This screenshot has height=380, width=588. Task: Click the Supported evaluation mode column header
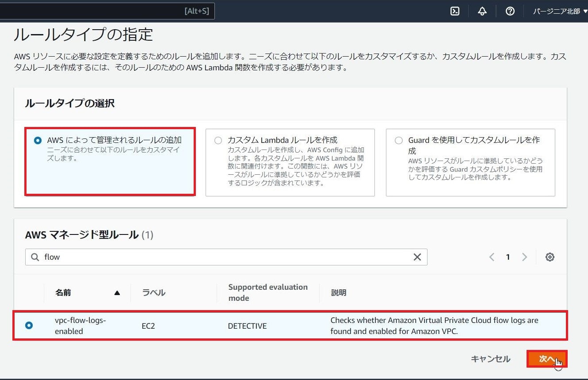pos(268,292)
